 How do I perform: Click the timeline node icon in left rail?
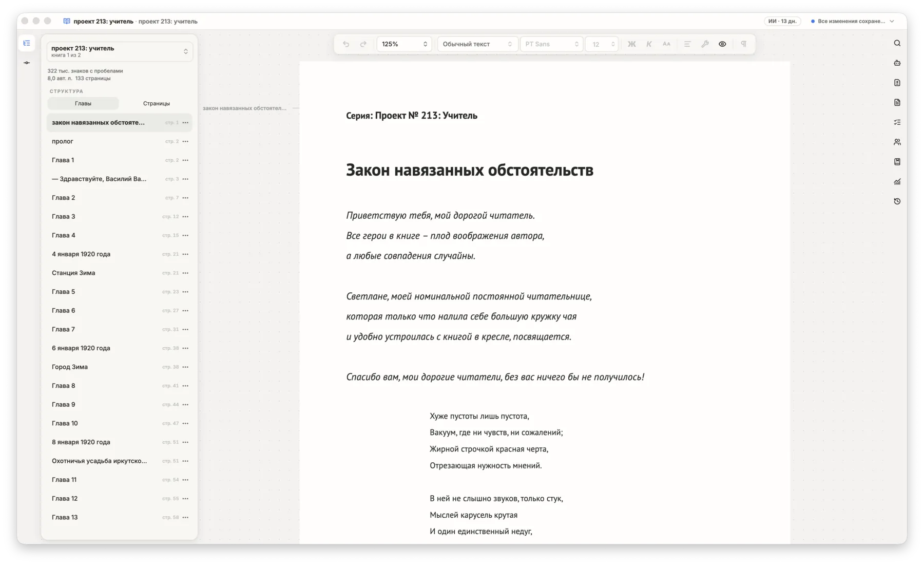click(x=27, y=63)
